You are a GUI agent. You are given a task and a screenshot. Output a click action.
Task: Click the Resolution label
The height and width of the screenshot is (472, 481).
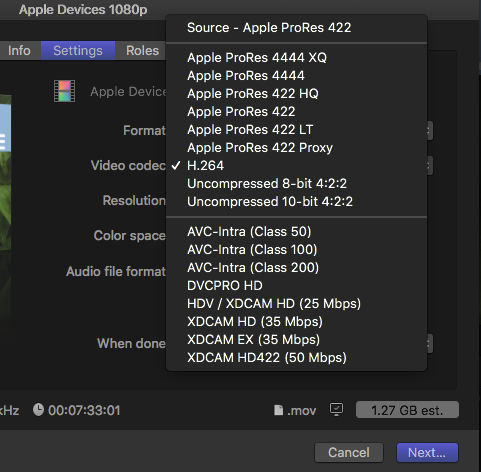pos(134,200)
